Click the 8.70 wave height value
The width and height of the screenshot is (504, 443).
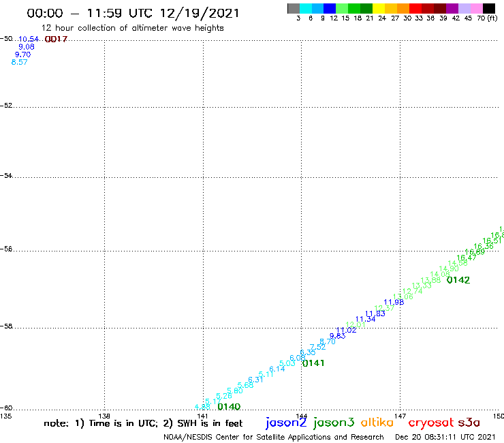328,341
